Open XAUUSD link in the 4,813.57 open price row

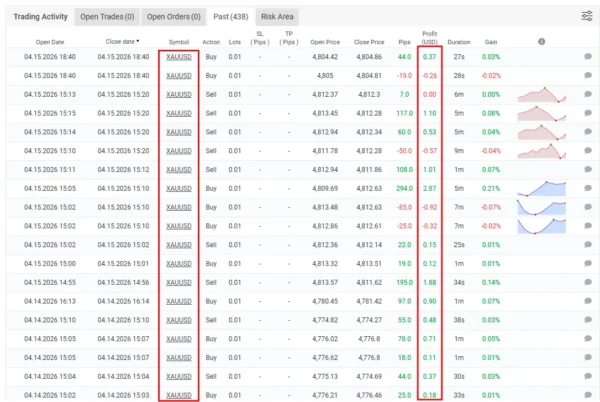[179, 283]
